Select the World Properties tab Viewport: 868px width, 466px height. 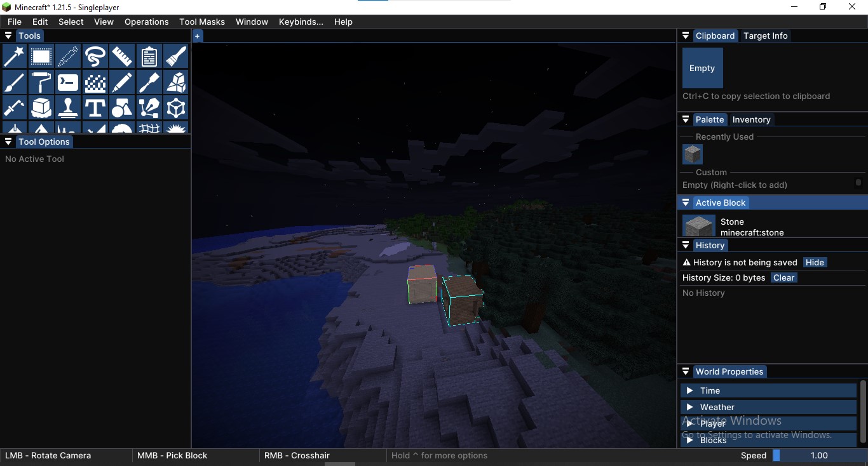click(729, 371)
